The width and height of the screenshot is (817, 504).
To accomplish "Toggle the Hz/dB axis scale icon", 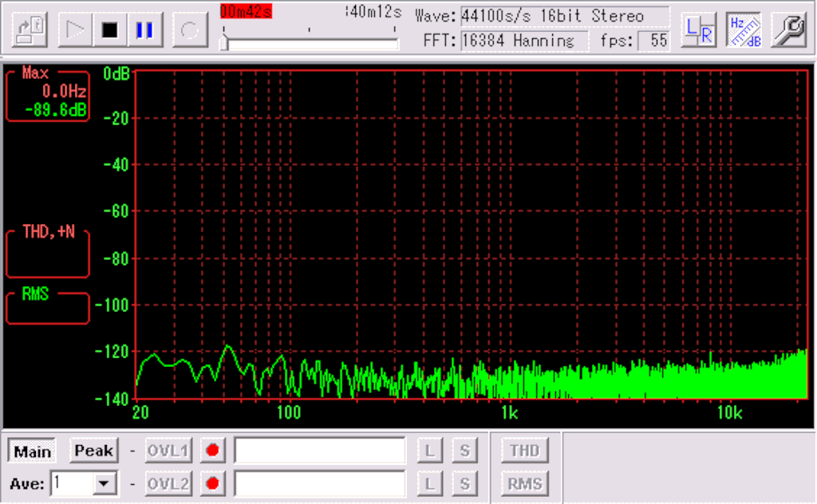I will [744, 30].
